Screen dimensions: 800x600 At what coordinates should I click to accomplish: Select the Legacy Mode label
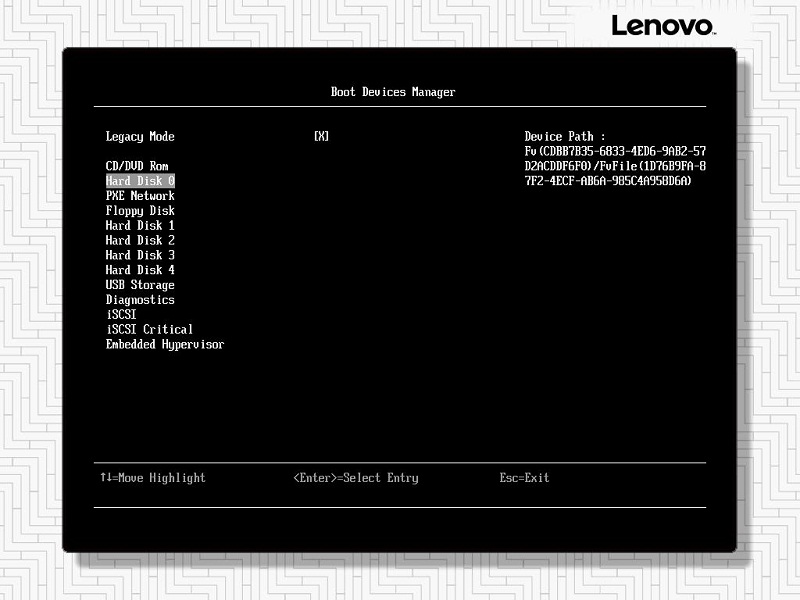click(140, 137)
